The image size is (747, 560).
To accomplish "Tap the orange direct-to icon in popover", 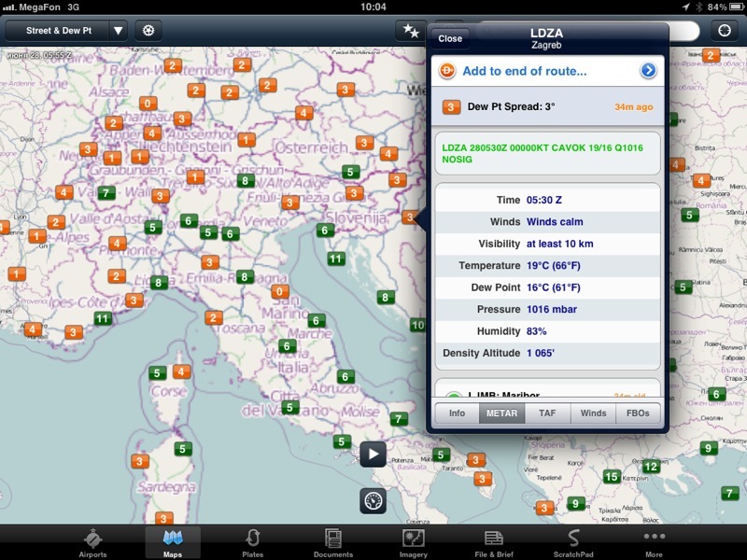I will [447, 71].
